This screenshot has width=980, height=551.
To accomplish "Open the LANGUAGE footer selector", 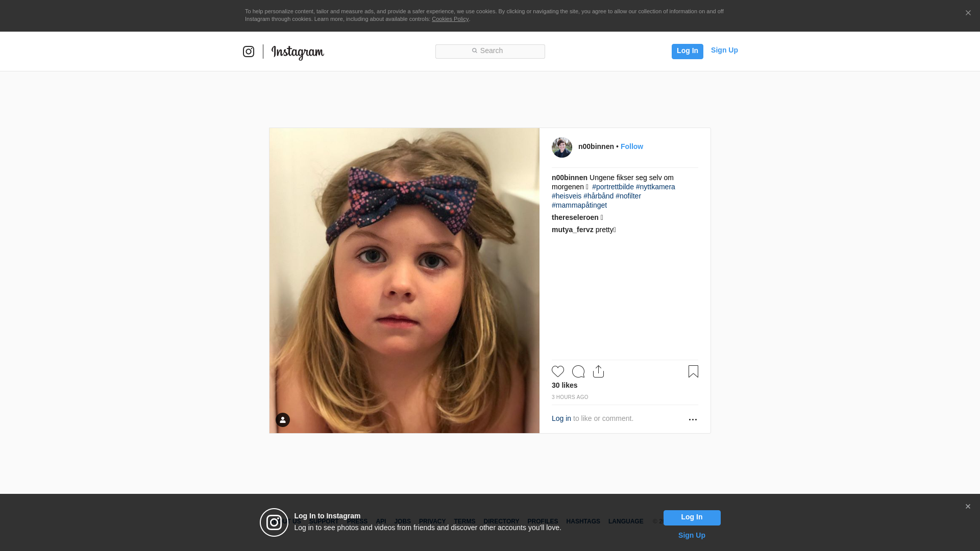I will (626, 521).
